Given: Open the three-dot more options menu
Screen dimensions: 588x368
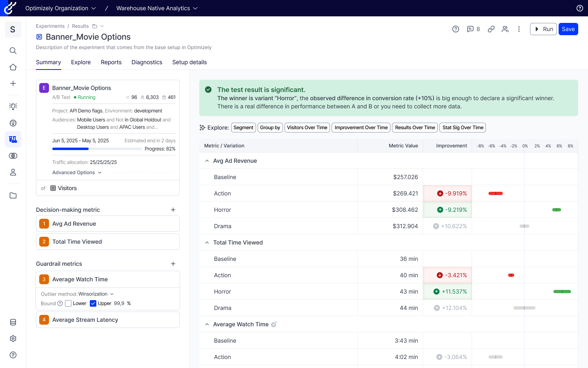Looking at the screenshot, I should pos(519,29).
